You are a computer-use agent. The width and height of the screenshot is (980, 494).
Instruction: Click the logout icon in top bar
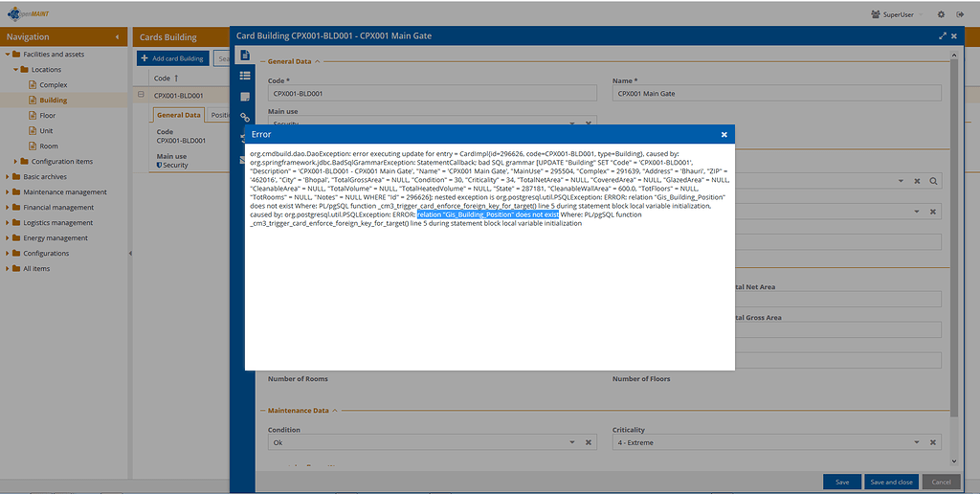pos(960,14)
